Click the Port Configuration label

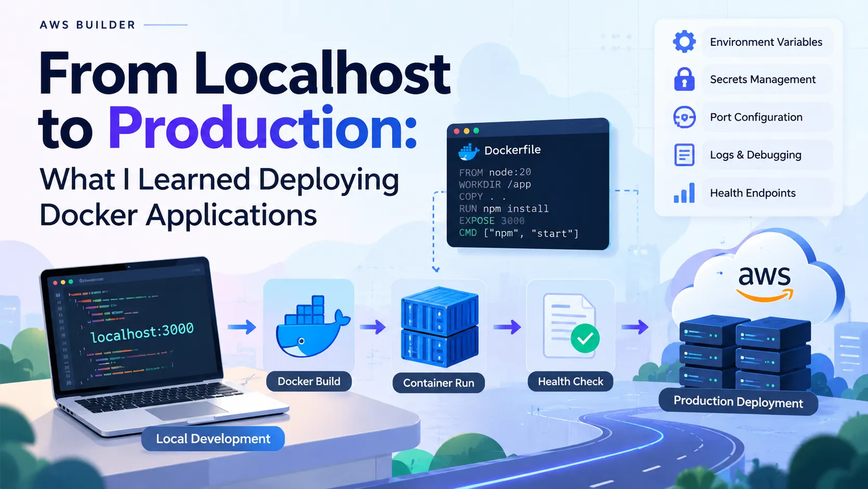coord(756,117)
